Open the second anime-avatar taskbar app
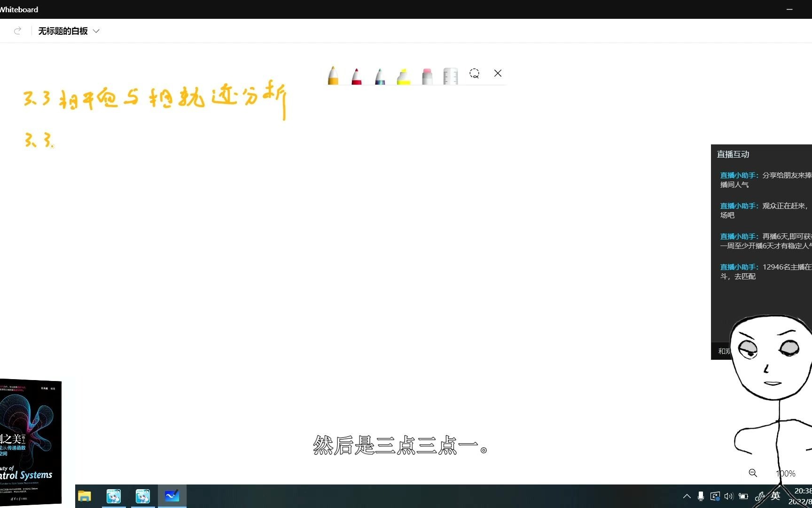 (x=143, y=496)
